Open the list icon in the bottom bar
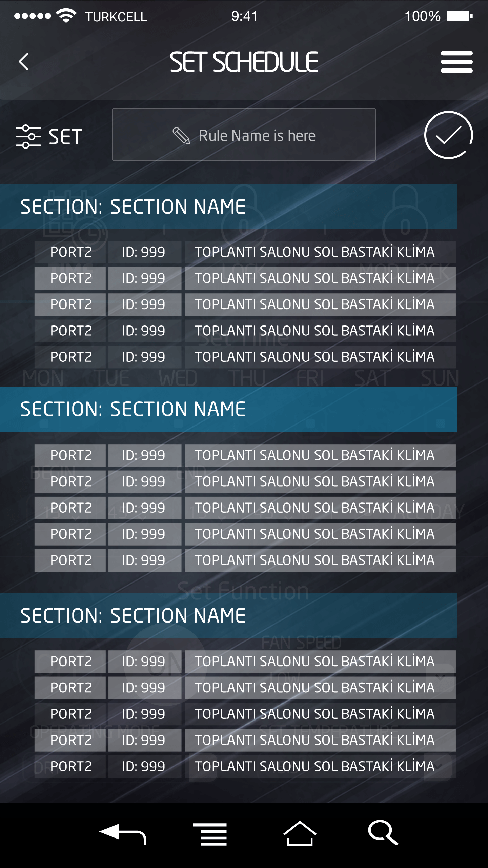Viewport: 488px width, 868px height. point(210,834)
